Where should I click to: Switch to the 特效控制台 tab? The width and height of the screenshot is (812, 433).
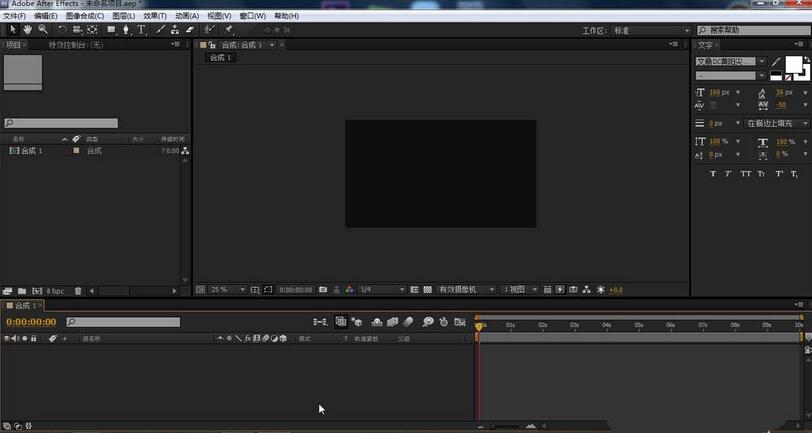tap(76, 45)
